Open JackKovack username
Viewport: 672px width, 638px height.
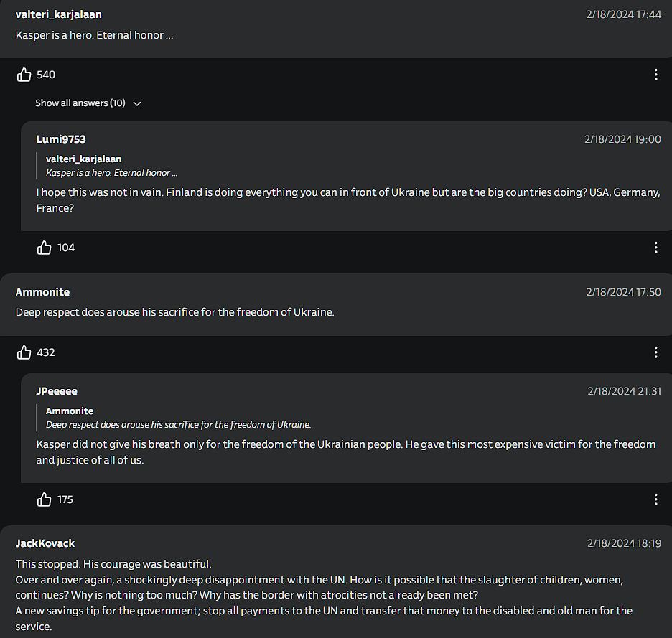click(x=45, y=543)
